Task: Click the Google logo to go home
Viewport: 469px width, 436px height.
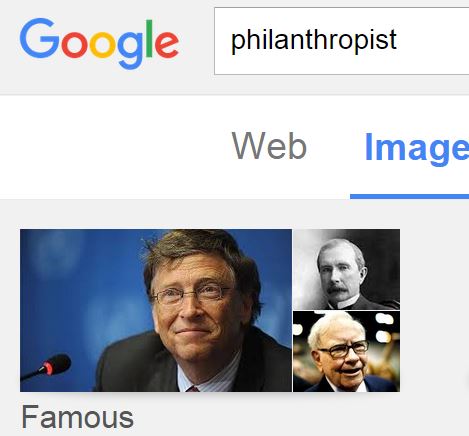Action: [x=99, y=43]
